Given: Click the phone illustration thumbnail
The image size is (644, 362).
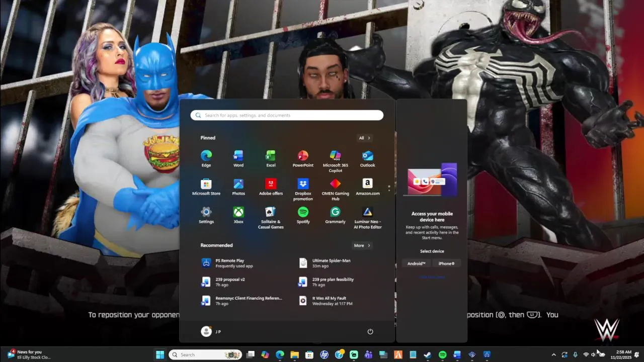Looking at the screenshot, I should 432,179.
